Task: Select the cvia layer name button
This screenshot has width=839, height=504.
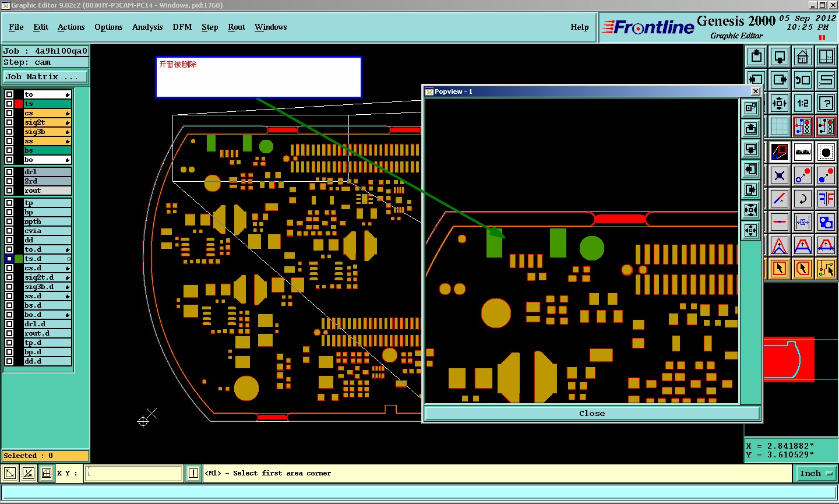Action: 47,231
